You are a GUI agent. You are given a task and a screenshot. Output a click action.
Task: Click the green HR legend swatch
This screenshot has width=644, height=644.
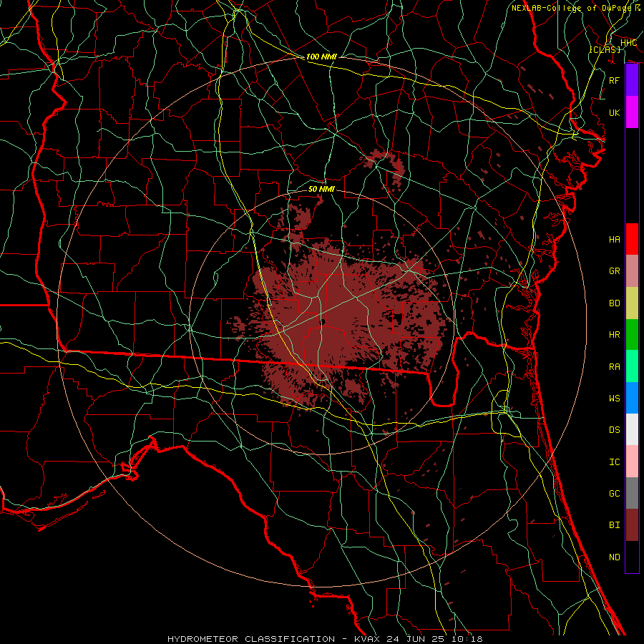point(632,335)
